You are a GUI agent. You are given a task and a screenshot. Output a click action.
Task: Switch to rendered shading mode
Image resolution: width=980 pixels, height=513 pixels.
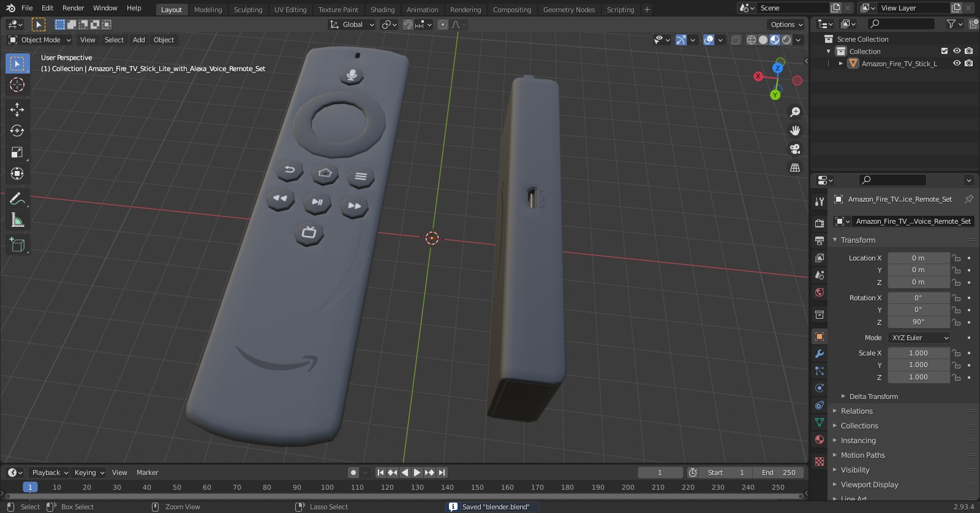(786, 40)
